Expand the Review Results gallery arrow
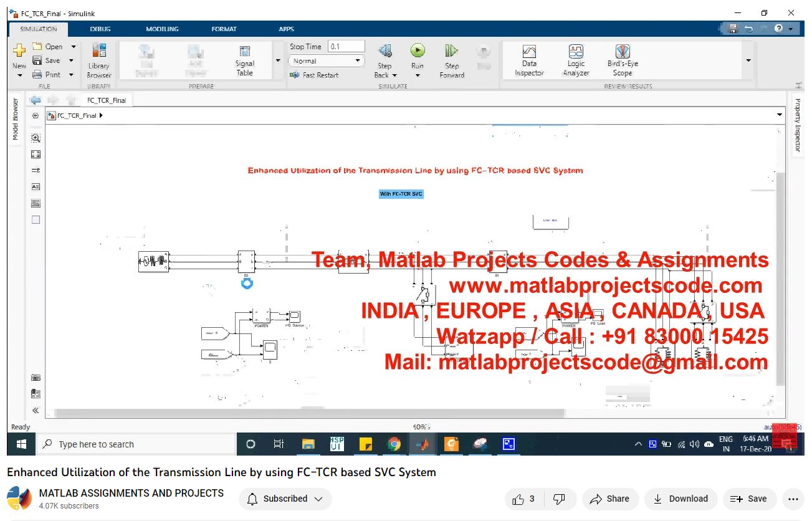This screenshot has width=812, height=521. [748, 60]
